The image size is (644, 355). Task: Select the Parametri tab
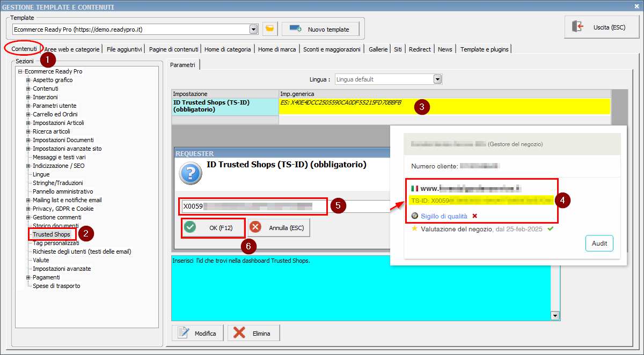(182, 65)
